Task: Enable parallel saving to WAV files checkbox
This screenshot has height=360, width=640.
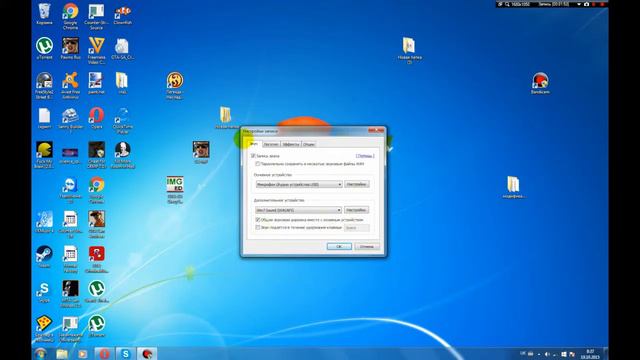Action: [258, 164]
